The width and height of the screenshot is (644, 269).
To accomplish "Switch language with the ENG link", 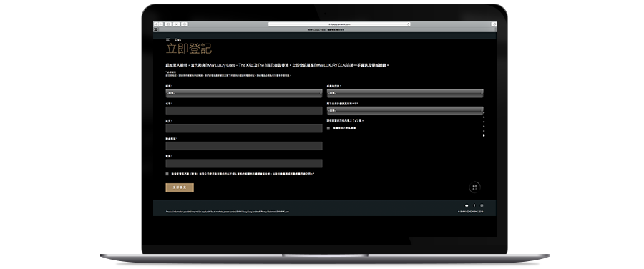I will pyautogui.click(x=178, y=40).
